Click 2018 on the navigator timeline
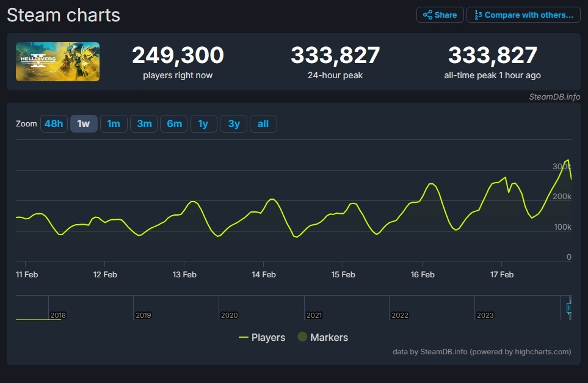Image resolution: width=588 pixels, height=383 pixels. coord(59,315)
